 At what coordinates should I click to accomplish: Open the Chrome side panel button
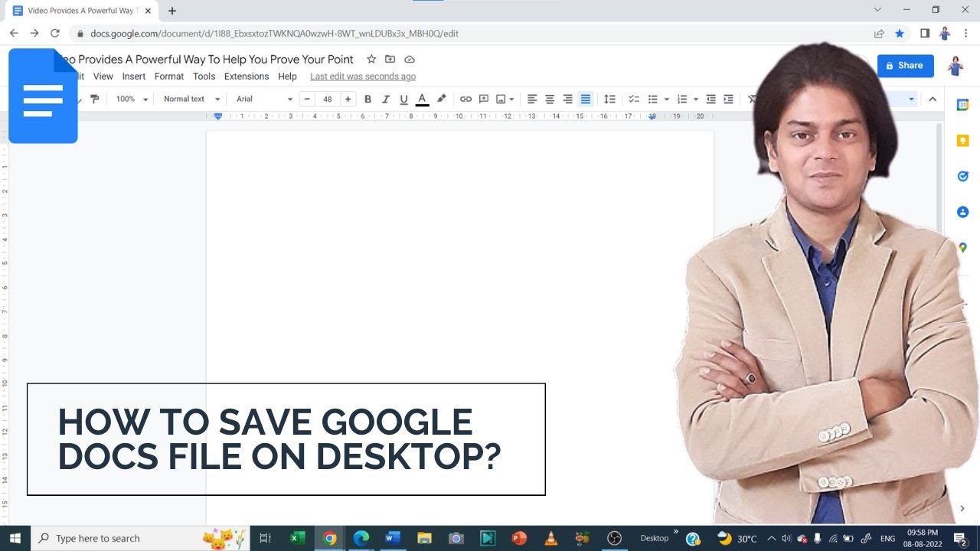pyautogui.click(x=925, y=34)
